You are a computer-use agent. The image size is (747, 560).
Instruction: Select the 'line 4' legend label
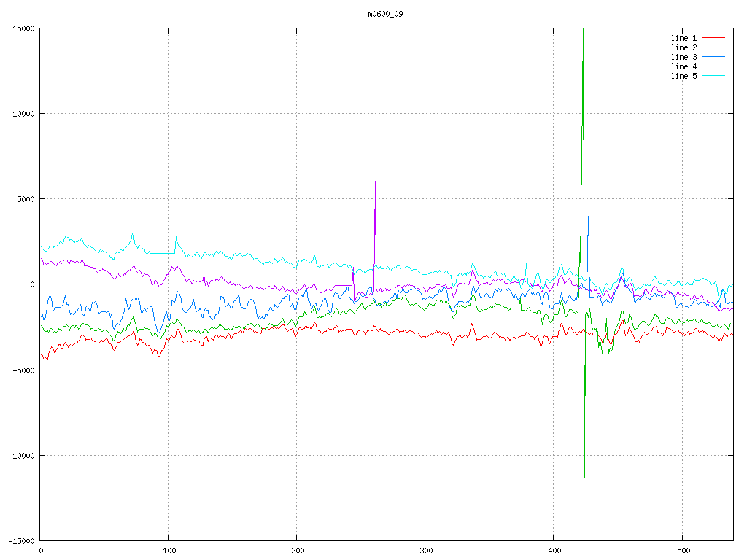coord(684,66)
